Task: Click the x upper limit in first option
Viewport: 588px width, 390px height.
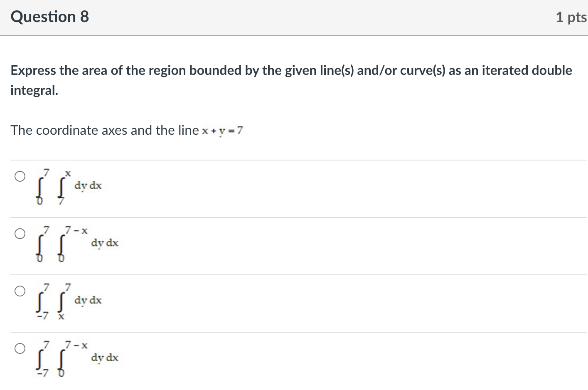Action: [x=68, y=173]
